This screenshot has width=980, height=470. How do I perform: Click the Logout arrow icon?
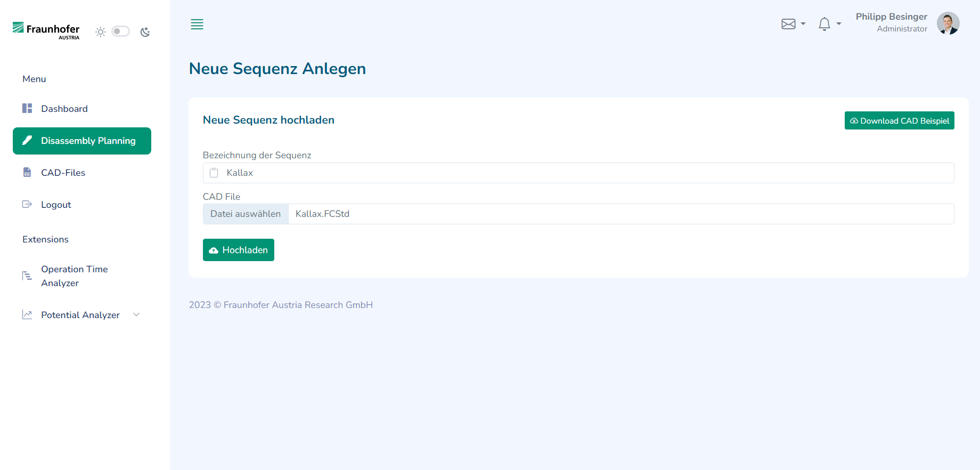click(27, 204)
